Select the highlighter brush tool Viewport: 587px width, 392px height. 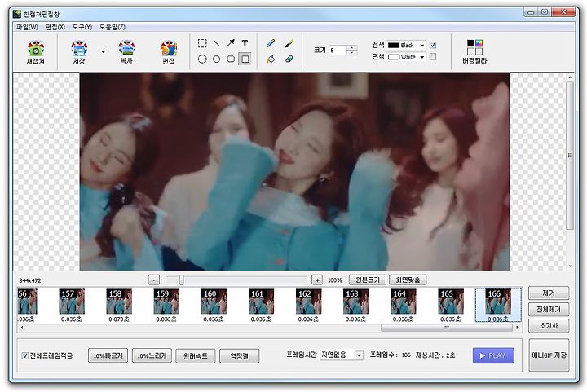289,43
